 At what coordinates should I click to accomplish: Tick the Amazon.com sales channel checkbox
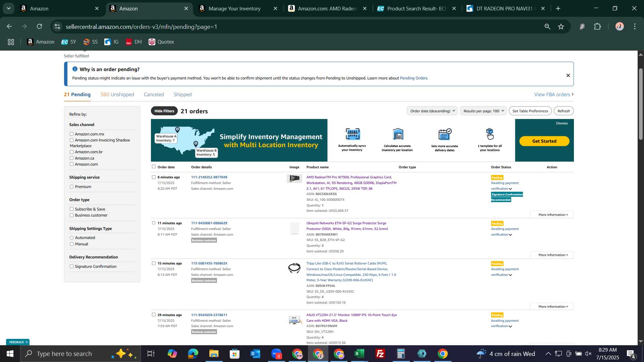(x=71, y=164)
